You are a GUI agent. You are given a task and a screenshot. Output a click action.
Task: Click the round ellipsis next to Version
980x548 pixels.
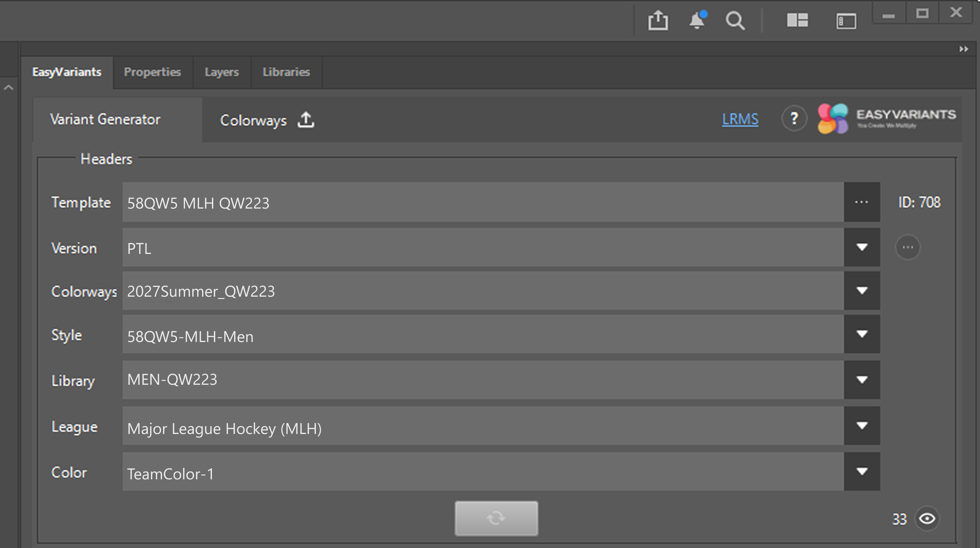[908, 247]
